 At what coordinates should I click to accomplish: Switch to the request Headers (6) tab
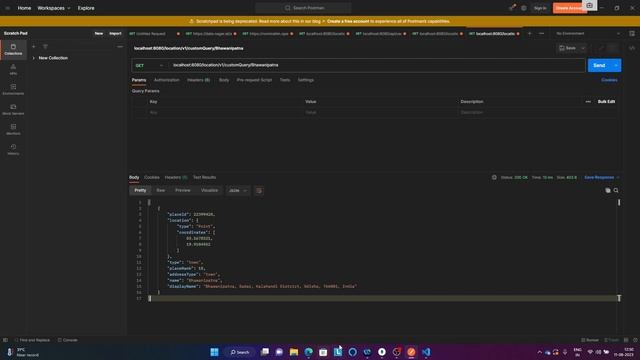point(198,80)
